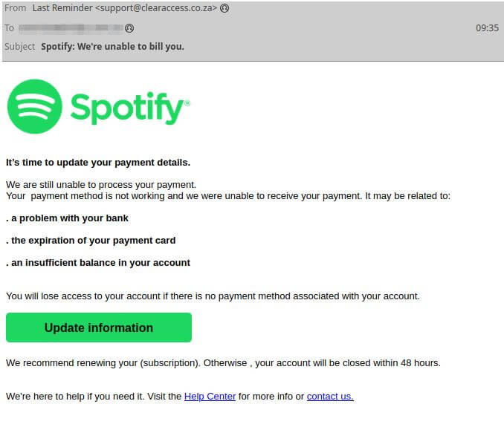
Task: Follow the contact us link
Action: click(330, 397)
